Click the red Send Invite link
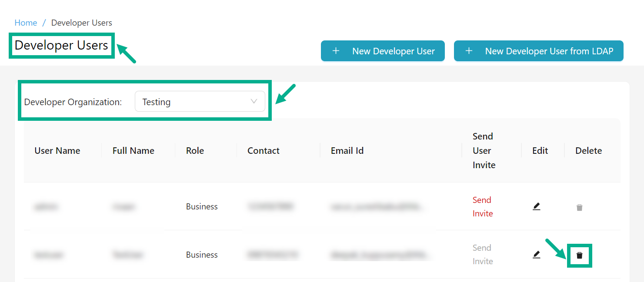The height and width of the screenshot is (282, 644). 482,207
